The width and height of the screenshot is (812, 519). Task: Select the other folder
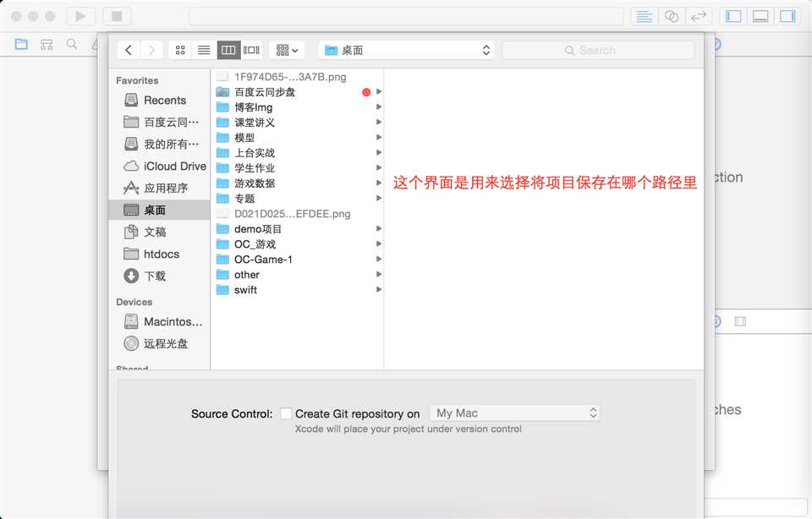298,274
